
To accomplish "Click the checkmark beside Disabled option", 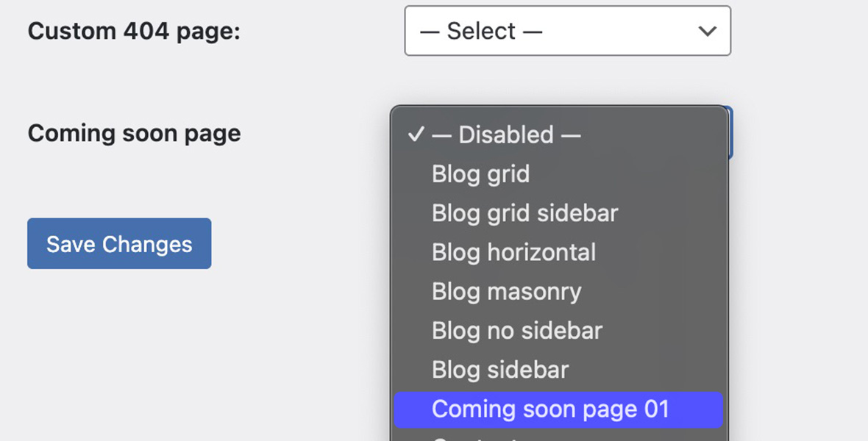I will coord(417,135).
